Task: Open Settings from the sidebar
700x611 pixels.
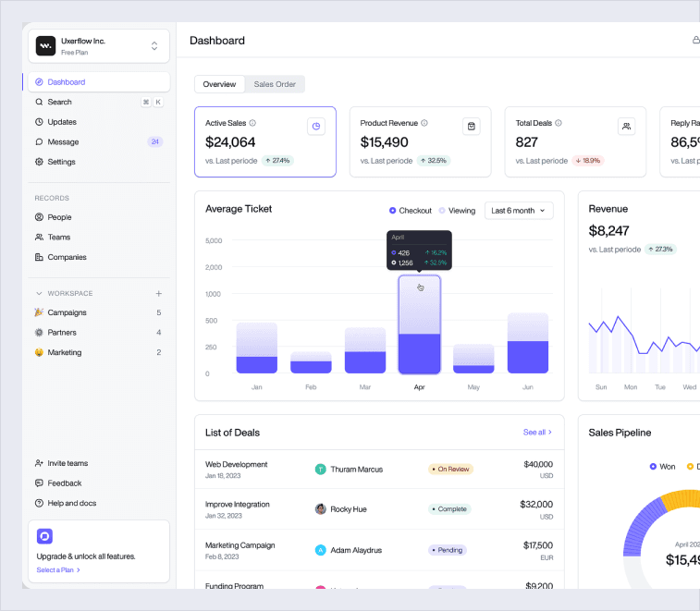Action: 61,162
